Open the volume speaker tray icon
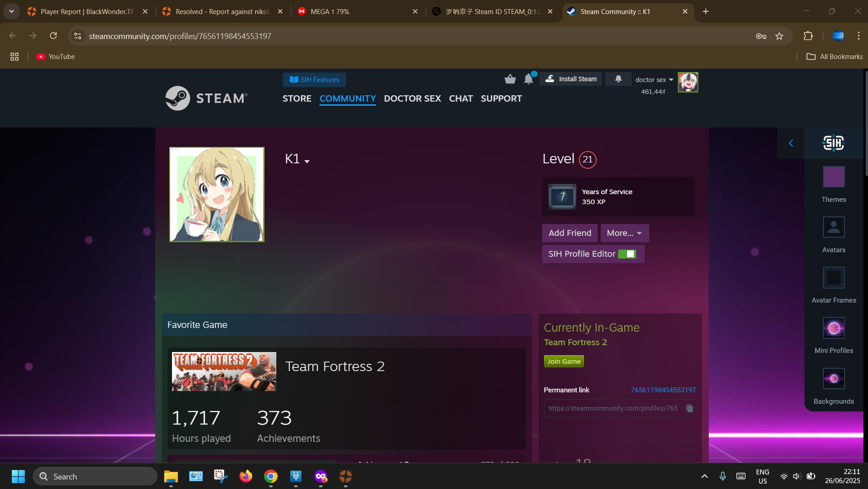 click(797, 476)
